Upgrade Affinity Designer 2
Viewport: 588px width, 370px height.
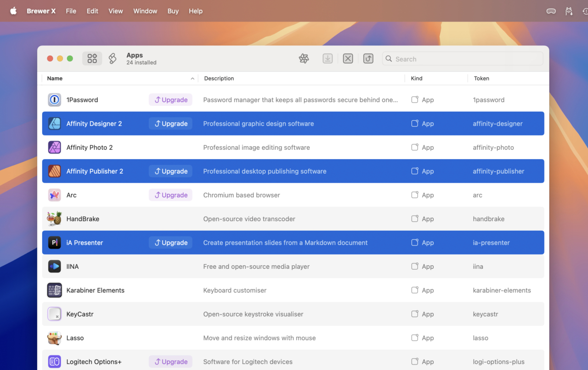click(x=170, y=124)
